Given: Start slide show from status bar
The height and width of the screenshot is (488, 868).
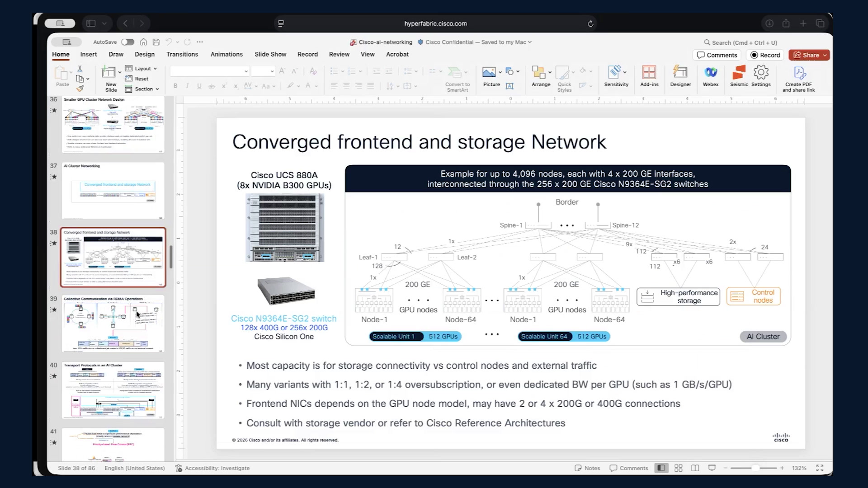Looking at the screenshot, I should pos(712,468).
